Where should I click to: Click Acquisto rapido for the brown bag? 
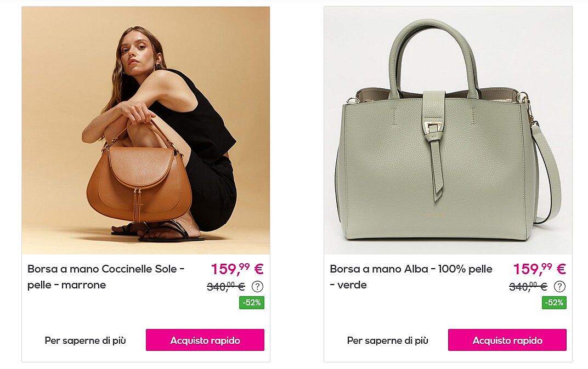(x=205, y=340)
